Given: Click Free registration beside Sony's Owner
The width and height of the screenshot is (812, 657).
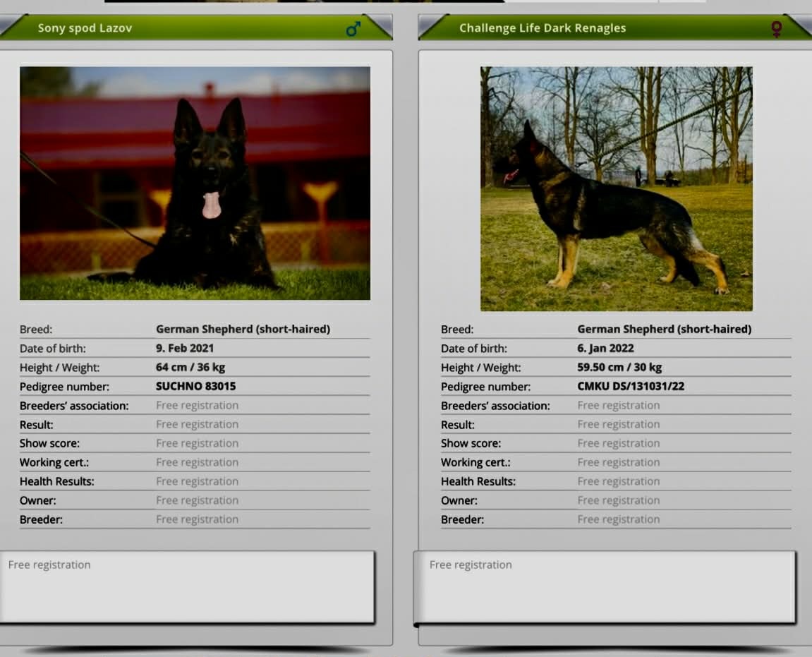Looking at the screenshot, I should pos(197,500).
